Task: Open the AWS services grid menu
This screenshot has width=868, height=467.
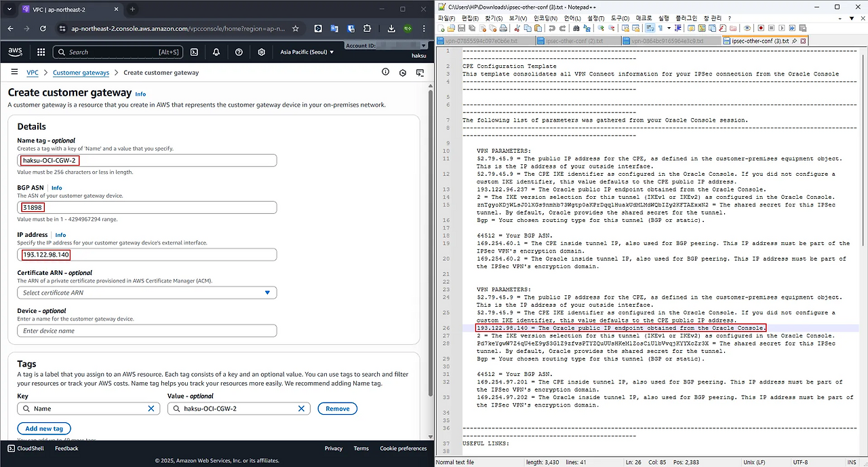Action: pyautogui.click(x=41, y=52)
